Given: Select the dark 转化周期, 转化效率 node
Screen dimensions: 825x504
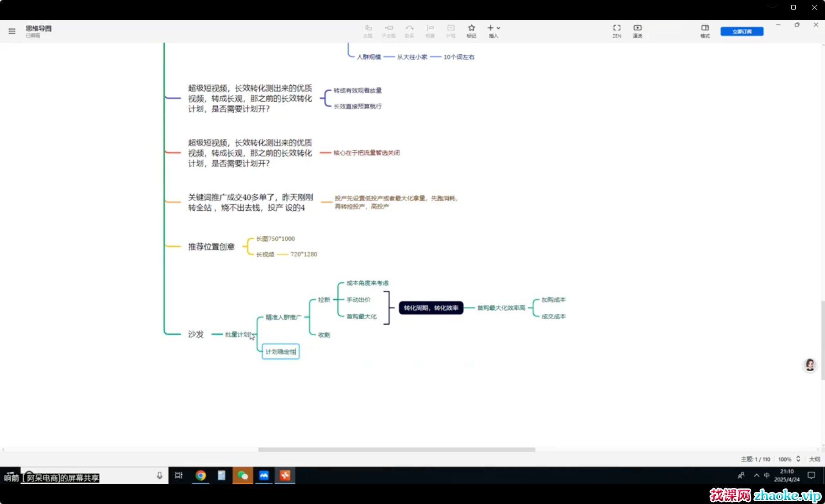Looking at the screenshot, I should [431, 308].
